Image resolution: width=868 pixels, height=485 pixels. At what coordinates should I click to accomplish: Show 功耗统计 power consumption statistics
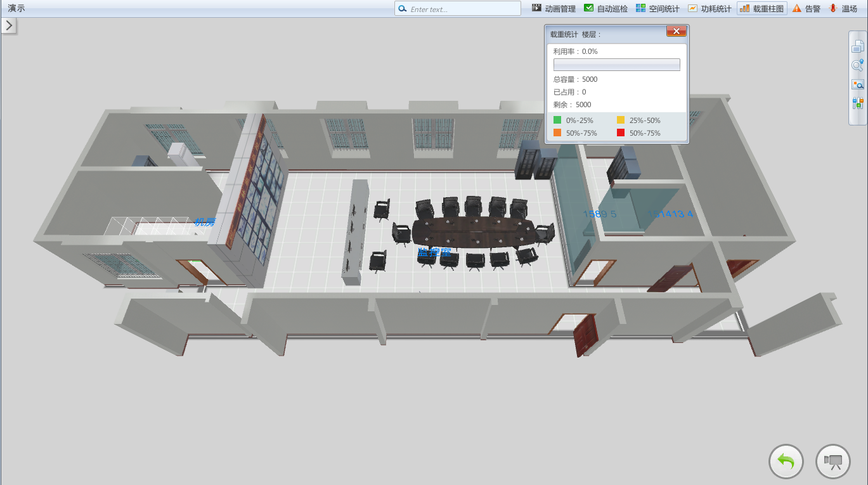709,9
